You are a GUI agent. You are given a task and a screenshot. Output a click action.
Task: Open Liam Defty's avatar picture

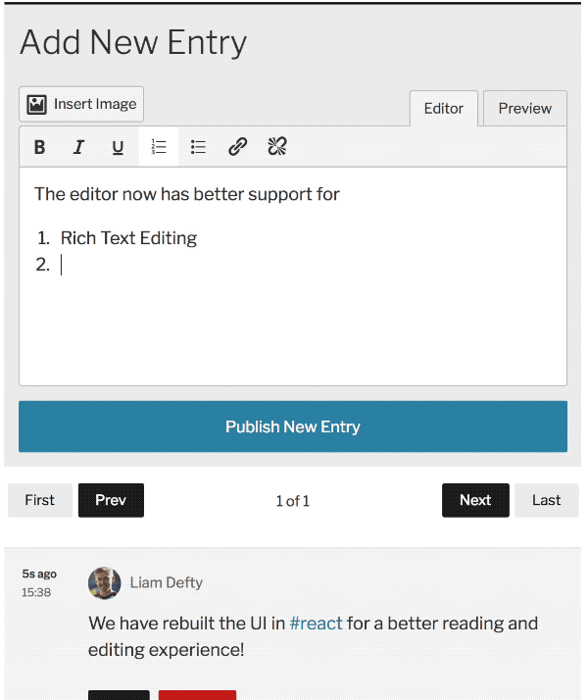[105, 583]
